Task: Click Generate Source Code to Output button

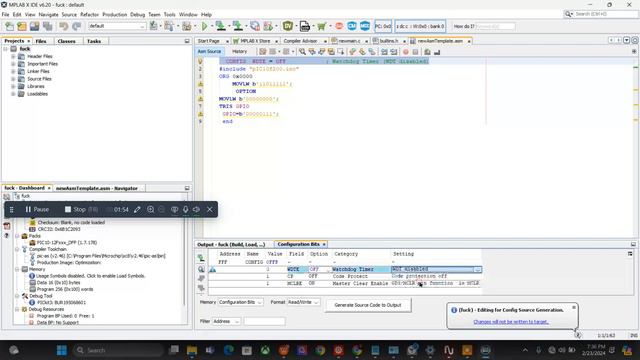Action: (x=368, y=305)
